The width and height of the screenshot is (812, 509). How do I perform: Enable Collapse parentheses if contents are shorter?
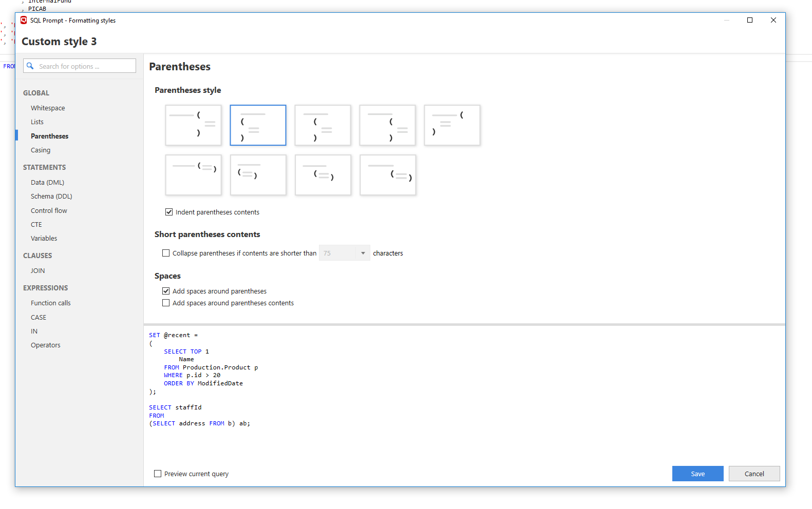[166, 253]
